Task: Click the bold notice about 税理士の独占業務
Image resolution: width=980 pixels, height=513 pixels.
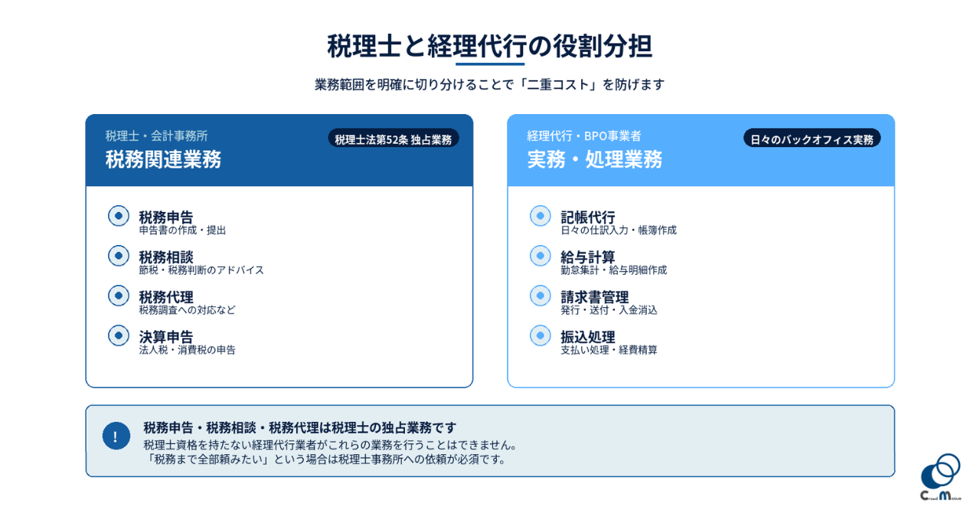Action: [x=300, y=427]
